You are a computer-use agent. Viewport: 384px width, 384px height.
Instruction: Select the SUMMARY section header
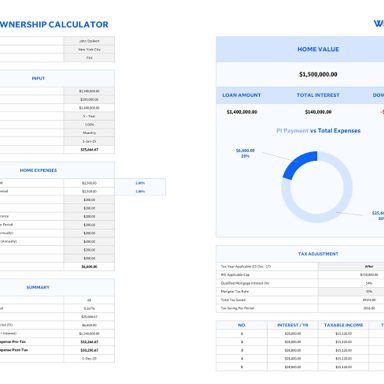click(38, 287)
